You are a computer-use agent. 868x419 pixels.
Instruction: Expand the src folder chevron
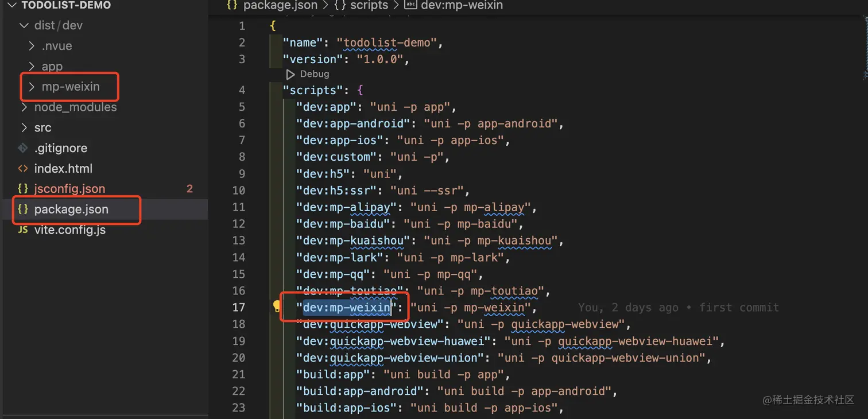(24, 127)
